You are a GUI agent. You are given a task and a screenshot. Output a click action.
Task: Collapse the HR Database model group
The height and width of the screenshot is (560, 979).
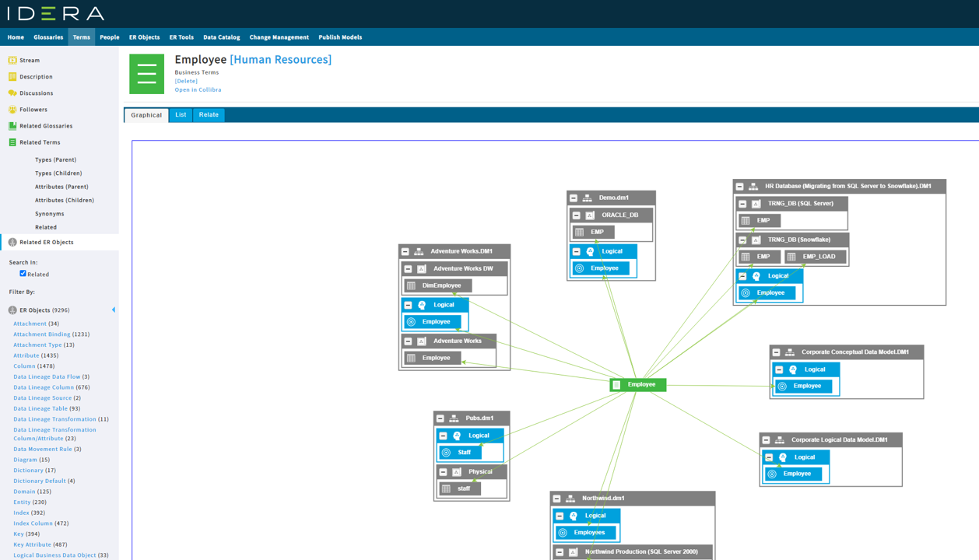(740, 187)
